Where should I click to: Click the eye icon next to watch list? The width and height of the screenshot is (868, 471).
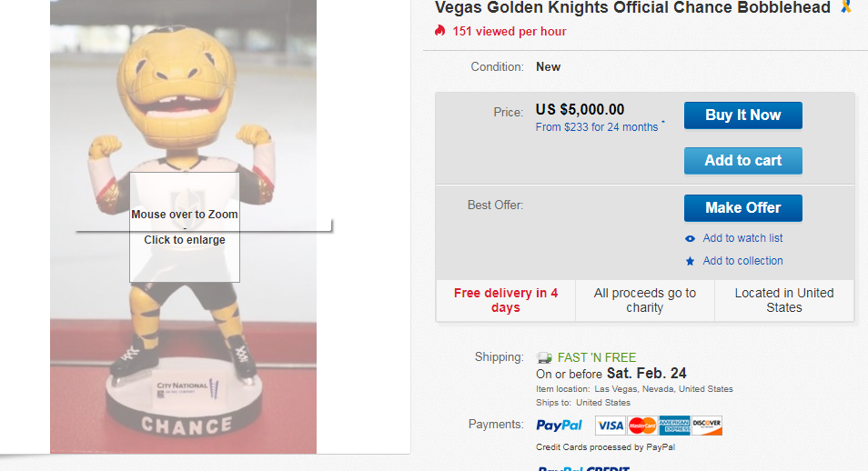(691, 238)
